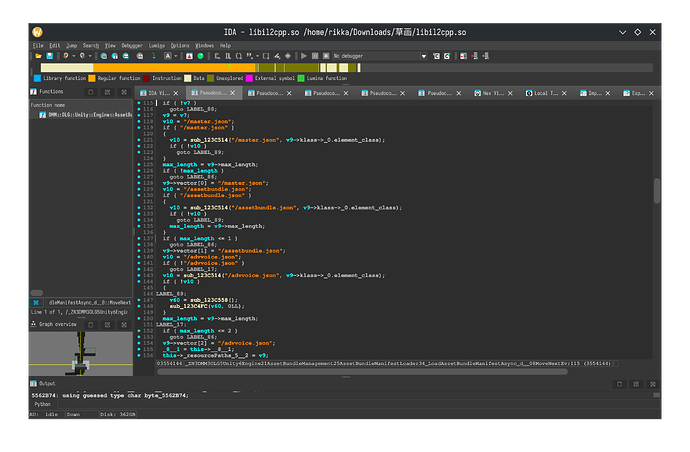Open the Help menu
690x452 pixels.
click(x=225, y=45)
